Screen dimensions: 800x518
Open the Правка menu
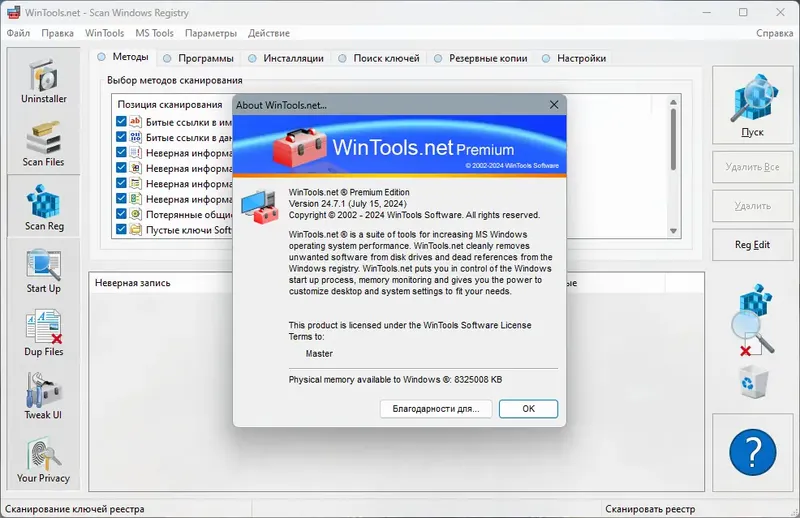point(57,33)
